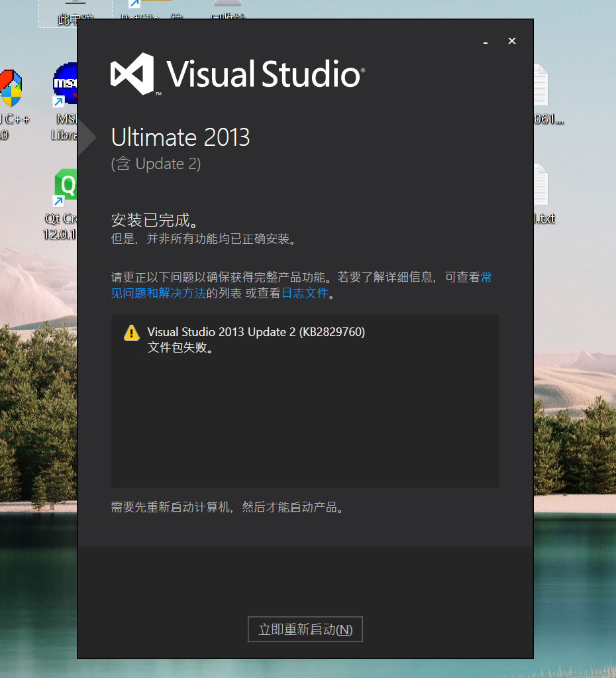Click the Visual Studio logo icon
616x678 pixels.
(132, 74)
